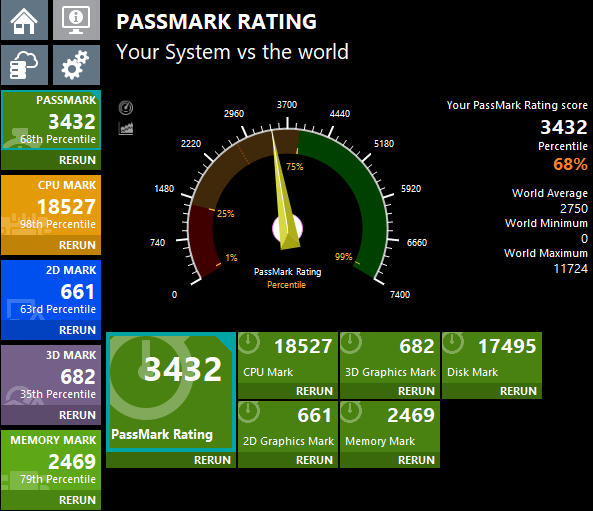Click the timer icon on 2D Graphics tile
The height and width of the screenshot is (511, 593).
click(249, 412)
